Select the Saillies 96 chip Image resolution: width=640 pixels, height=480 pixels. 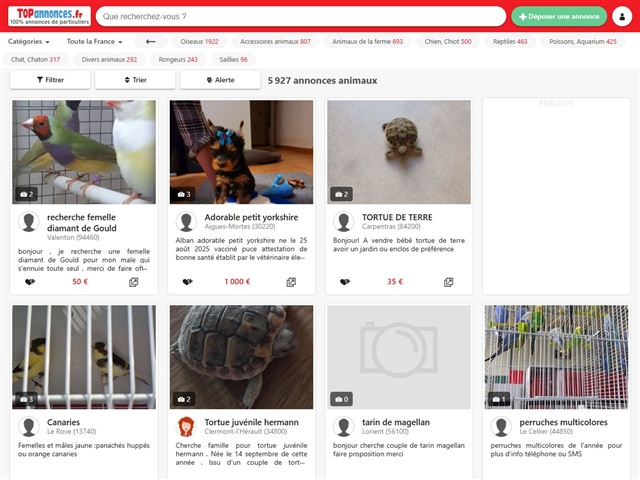pyautogui.click(x=233, y=59)
